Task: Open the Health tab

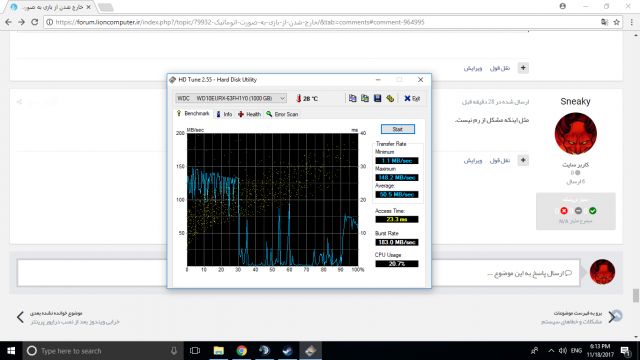Action: click(249, 114)
